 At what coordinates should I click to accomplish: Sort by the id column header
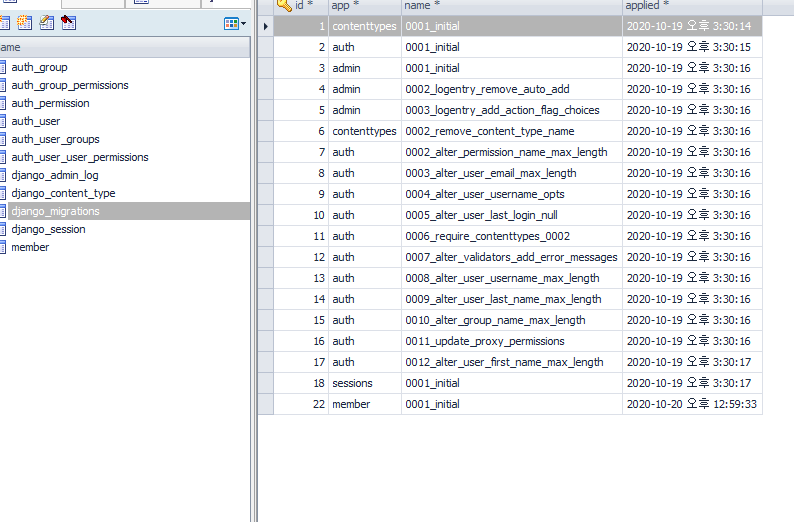[301, 6]
